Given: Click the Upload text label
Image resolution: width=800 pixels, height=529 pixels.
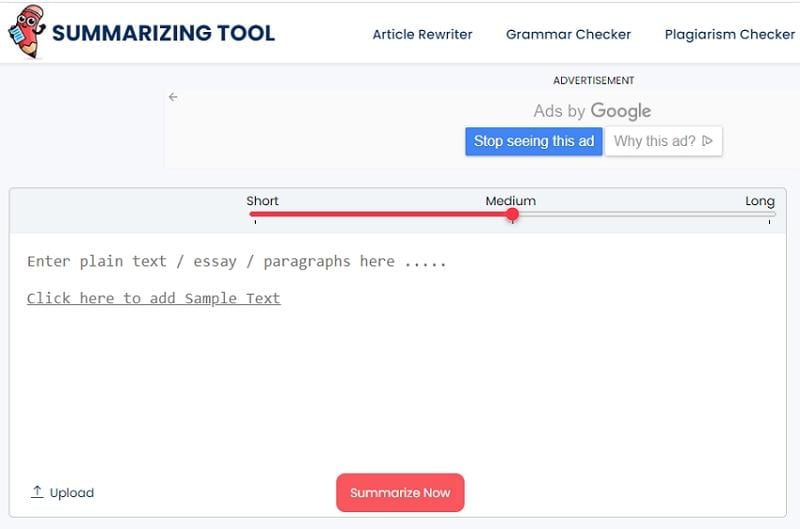Looking at the screenshot, I should click(x=72, y=493).
